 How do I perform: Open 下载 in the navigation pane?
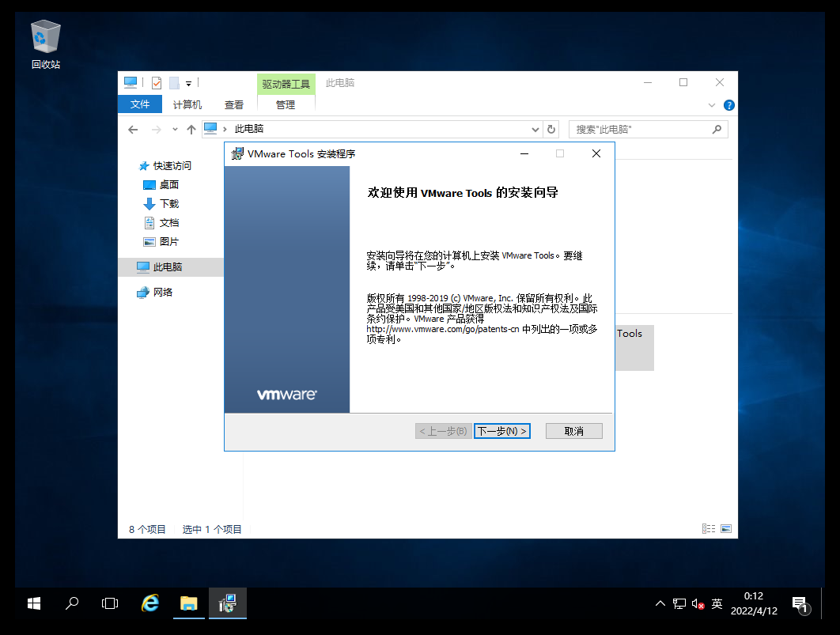point(161,204)
